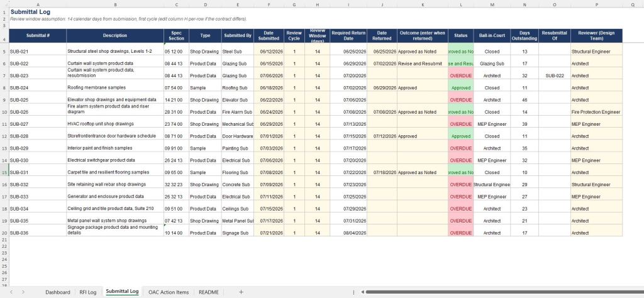Select the Status column header cell
The width and height of the screenshot is (644, 298).
(460, 36)
